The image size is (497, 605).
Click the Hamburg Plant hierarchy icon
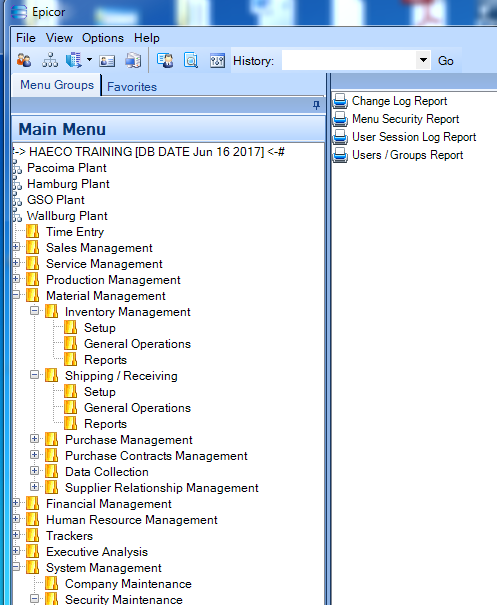(17, 184)
